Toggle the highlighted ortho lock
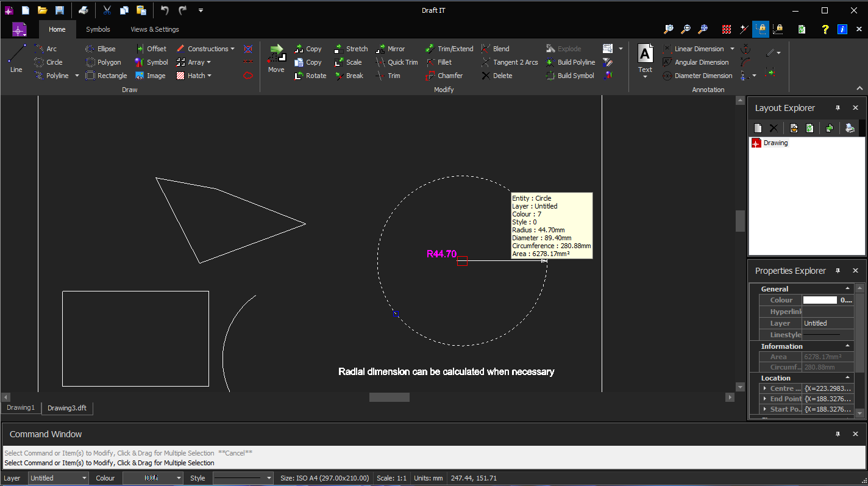The height and width of the screenshot is (486, 868). [x=761, y=29]
